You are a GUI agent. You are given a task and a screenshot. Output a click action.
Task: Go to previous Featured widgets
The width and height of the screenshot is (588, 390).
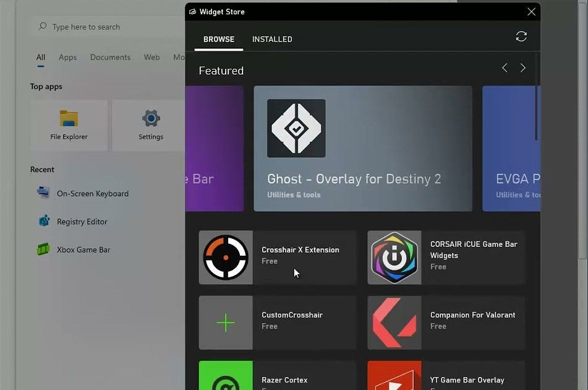[504, 68]
